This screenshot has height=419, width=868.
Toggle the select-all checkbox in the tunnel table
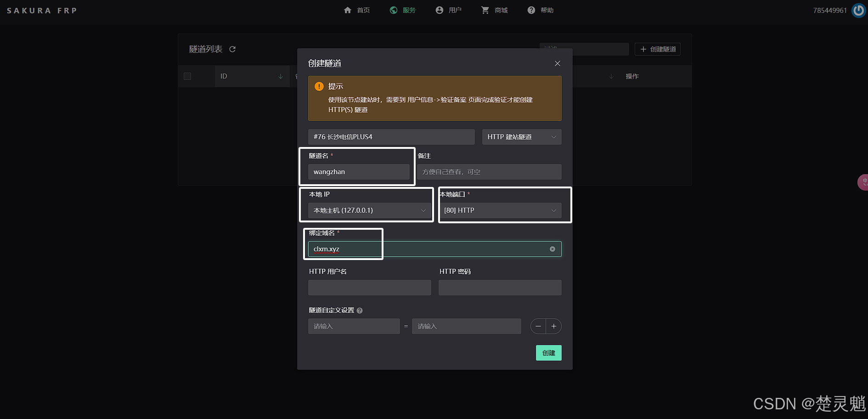coord(187,76)
